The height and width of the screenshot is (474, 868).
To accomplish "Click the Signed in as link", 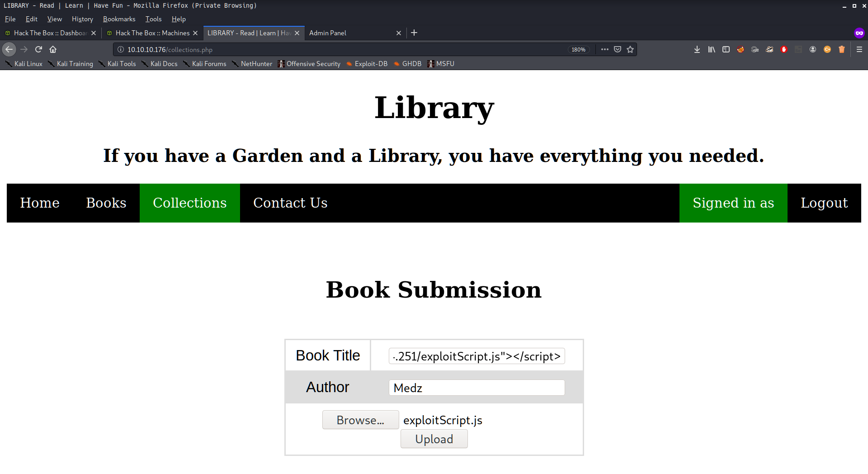I will tap(733, 203).
